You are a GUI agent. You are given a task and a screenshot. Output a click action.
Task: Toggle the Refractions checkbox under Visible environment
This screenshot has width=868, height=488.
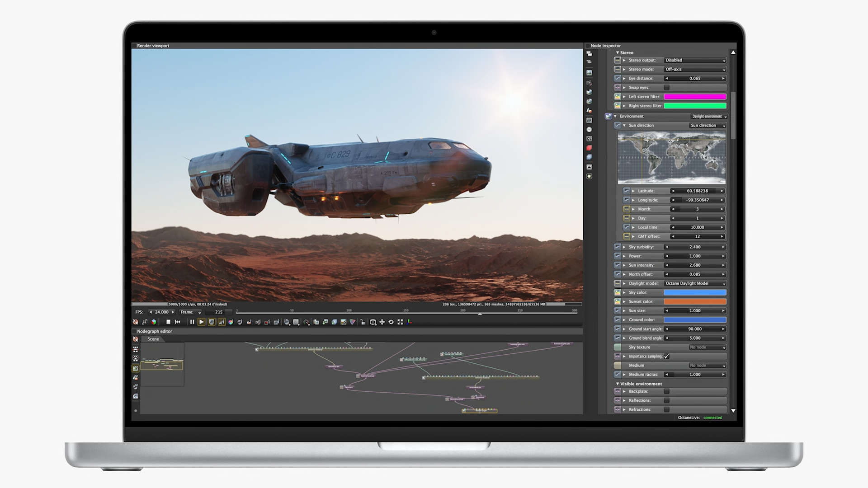click(667, 409)
